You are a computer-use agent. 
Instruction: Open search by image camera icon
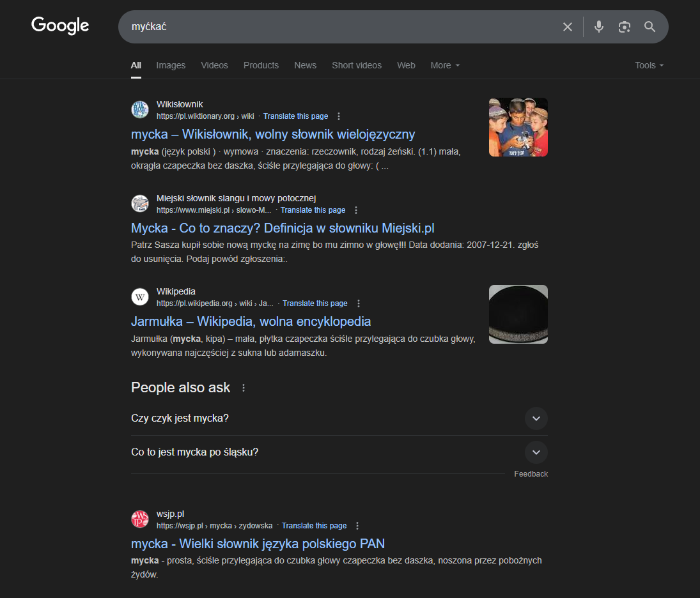coord(624,27)
